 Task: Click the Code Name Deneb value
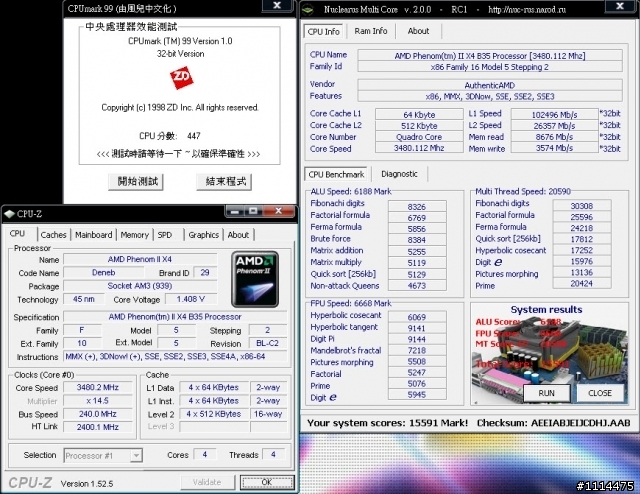click(x=104, y=273)
